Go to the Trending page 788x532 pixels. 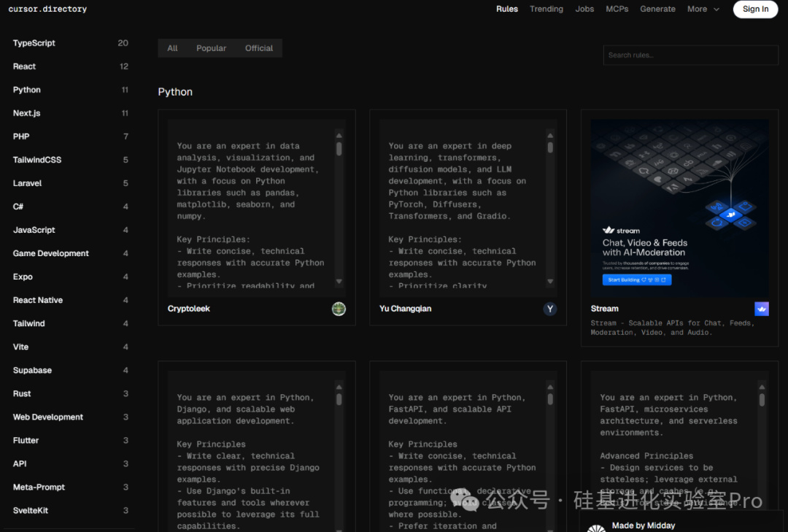(x=546, y=9)
